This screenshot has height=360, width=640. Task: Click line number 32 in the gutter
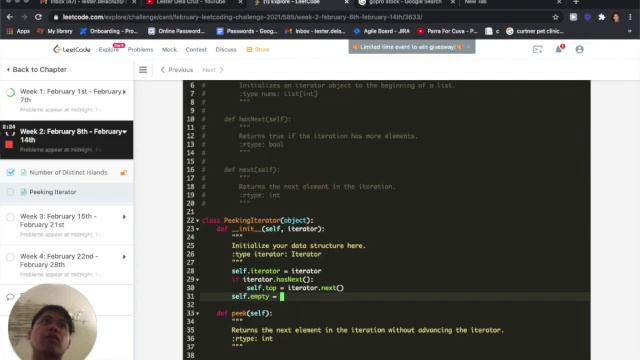point(190,305)
